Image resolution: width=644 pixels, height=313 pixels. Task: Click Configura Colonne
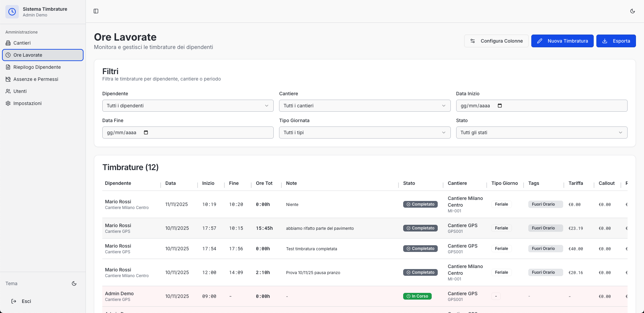pyautogui.click(x=496, y=41)
